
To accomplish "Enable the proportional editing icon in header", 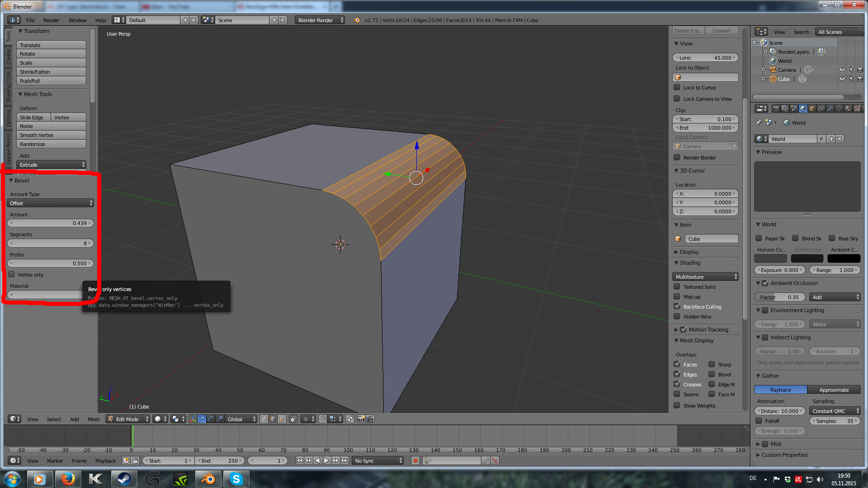I will 306,419.
